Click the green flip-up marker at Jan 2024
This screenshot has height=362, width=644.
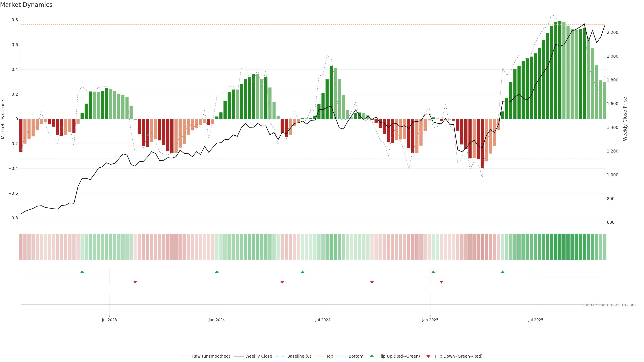coord(217,272)
